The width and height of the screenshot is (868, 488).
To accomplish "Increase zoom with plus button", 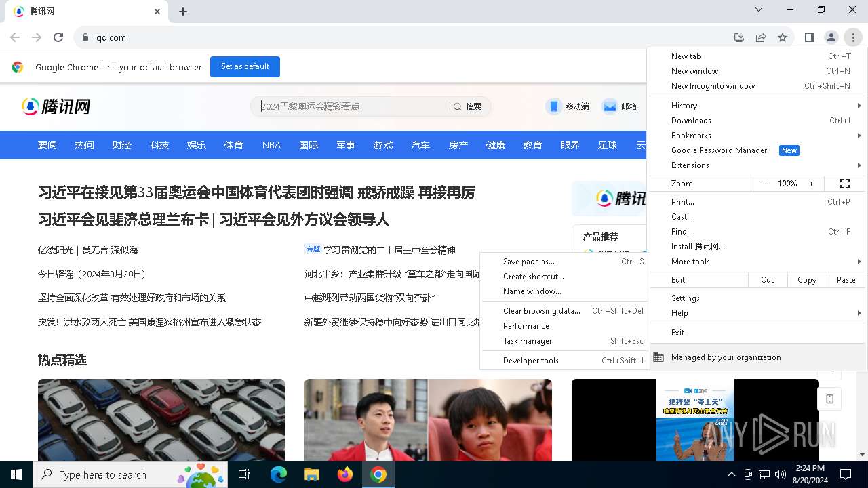I will 811,184.
